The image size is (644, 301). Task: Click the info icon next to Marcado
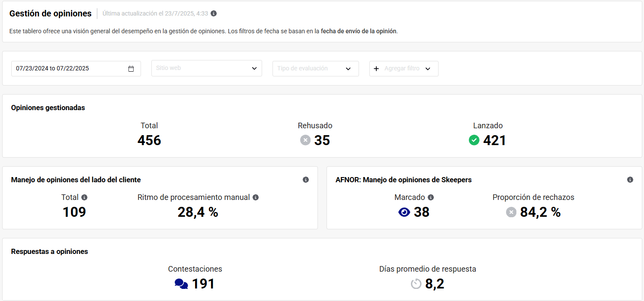[x=431, y=197]
